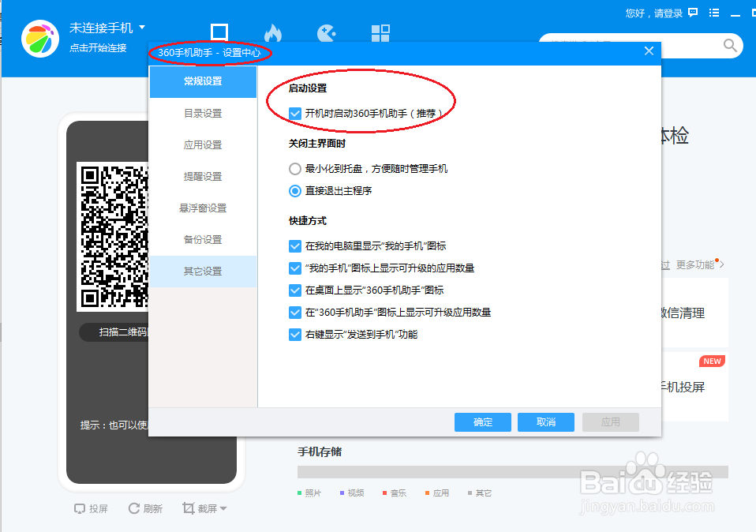Select the 其它设置 tab
Screen dimensions: 756x532
(x=203, y=272)
